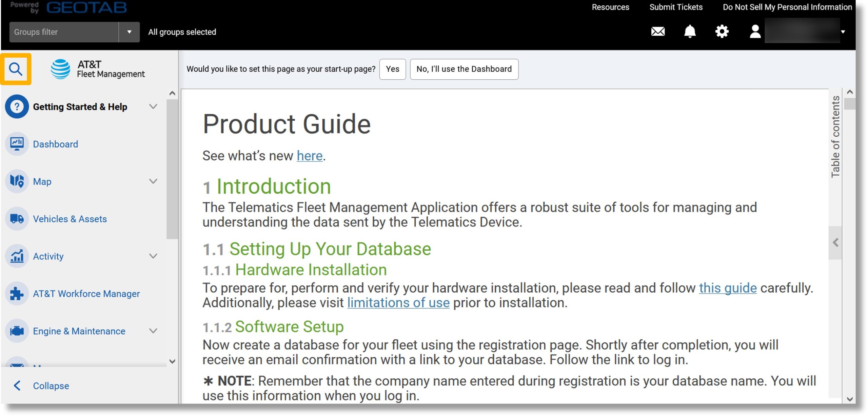Click the Getting Started & Help icon
The height and width of the screenshot is (416, 868).
pos(17,106)
